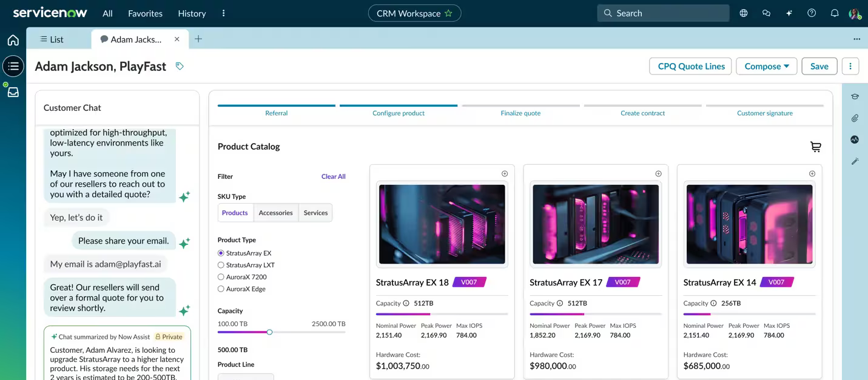Screen dimensions: 868x380
Task: Click the Search field
Action: coord(664,13)
